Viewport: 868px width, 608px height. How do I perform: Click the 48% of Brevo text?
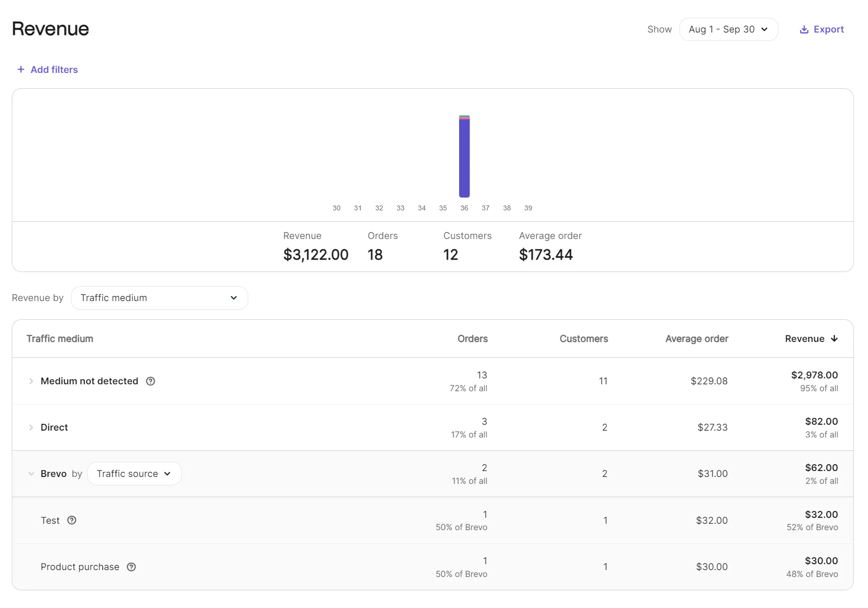pyautogui.click(x=812, y=574)
